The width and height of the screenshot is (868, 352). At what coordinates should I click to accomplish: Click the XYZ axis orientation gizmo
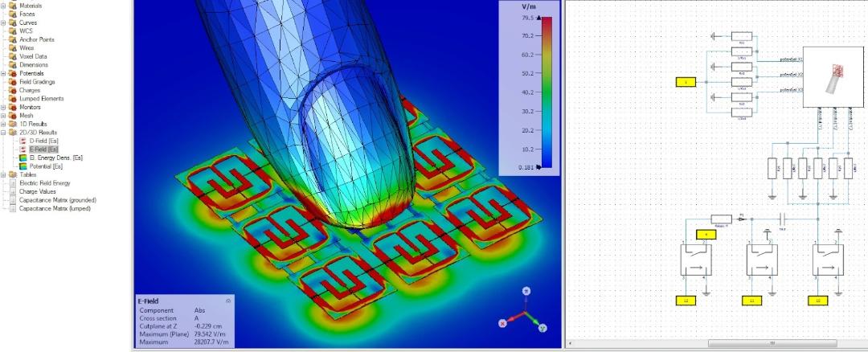[x=524, y=310]
